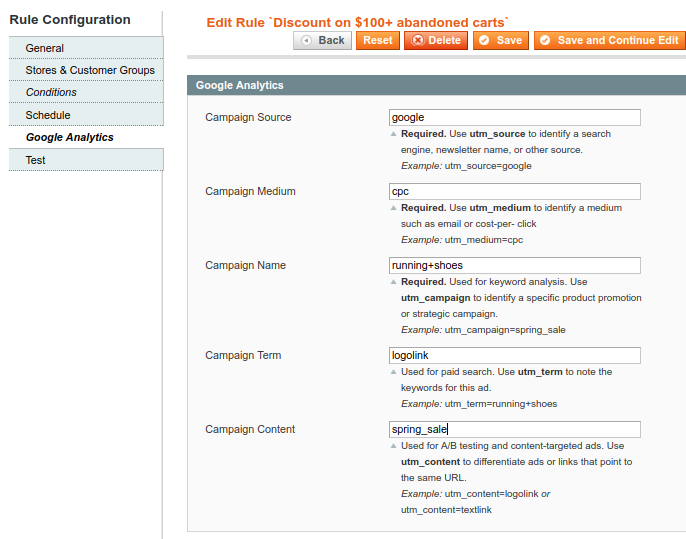Click the hint triangle under Campaign Term
The width and height of the screenshot is (686, 539).
[x=393, y=372]
